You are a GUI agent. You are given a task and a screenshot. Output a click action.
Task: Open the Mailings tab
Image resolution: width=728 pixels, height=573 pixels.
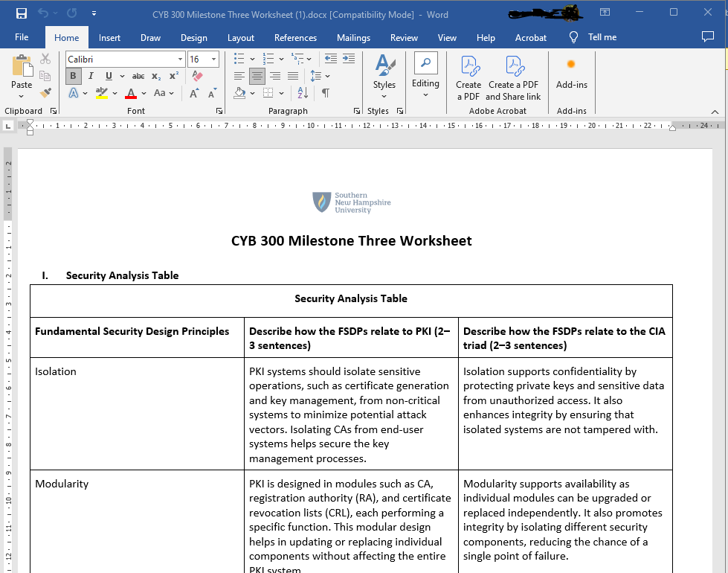[x=353, y=38]
